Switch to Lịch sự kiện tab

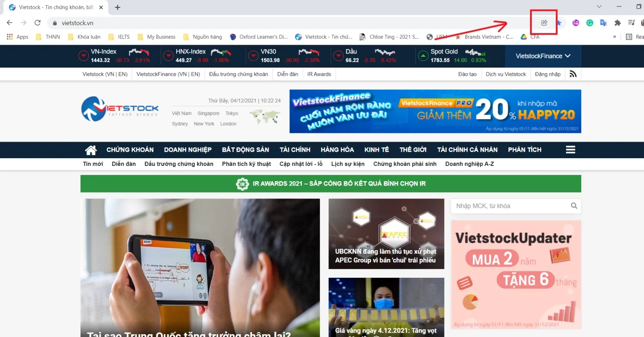coord(348,164)
